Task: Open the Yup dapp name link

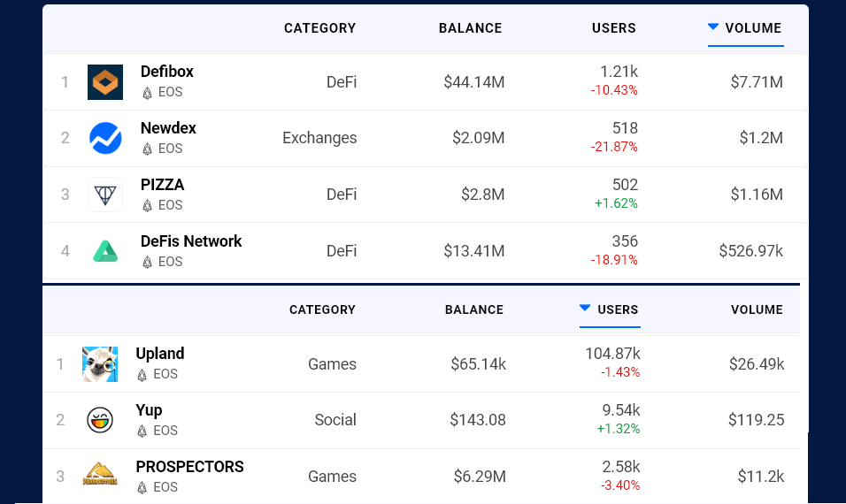Action: (149, 410)
